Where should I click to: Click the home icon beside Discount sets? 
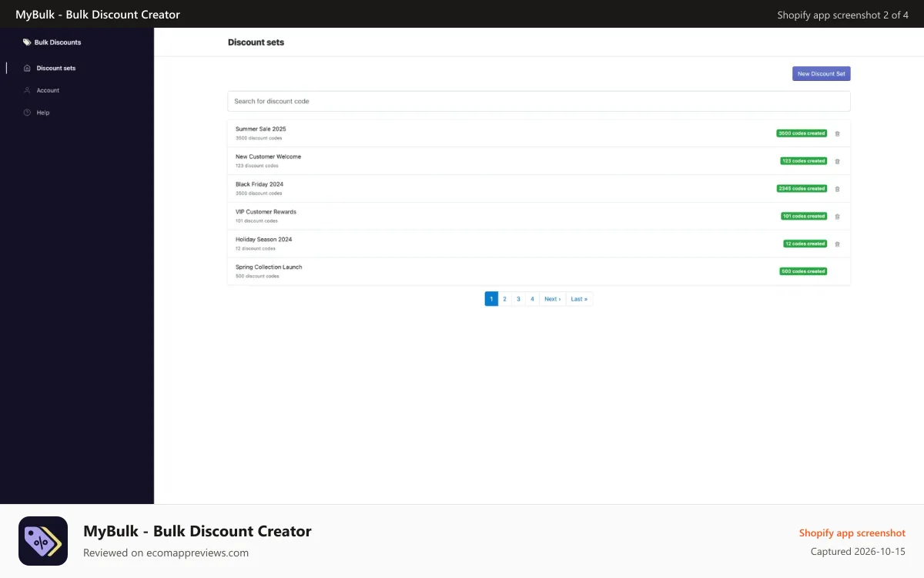(27, 68)
